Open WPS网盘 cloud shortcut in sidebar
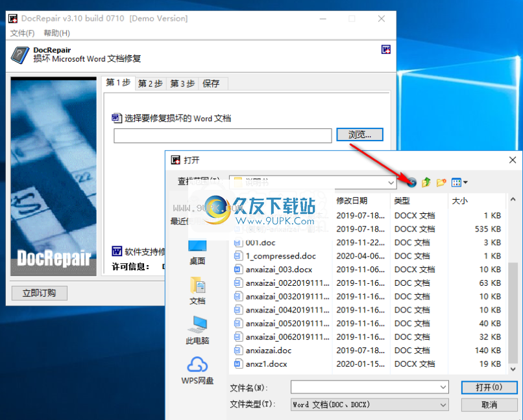Screen dimensions: 523x420 click(x=197, y=370)
